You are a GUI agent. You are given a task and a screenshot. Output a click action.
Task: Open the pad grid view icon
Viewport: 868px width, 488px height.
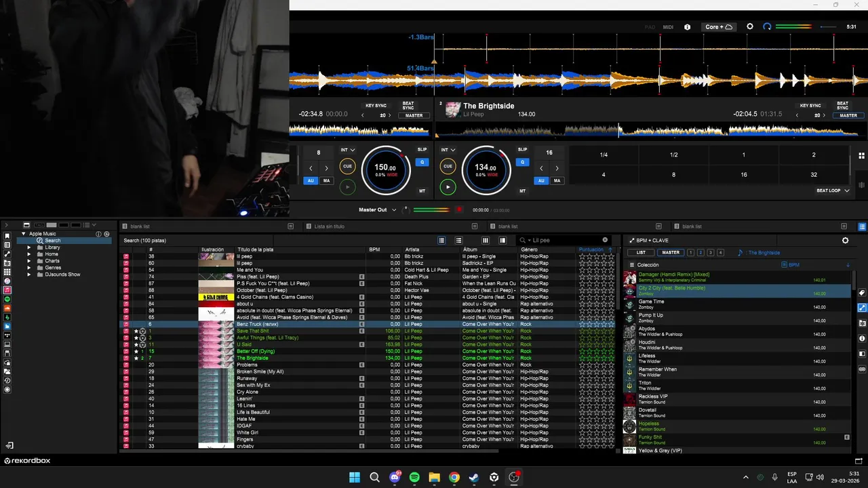click(x=862, y=155)
